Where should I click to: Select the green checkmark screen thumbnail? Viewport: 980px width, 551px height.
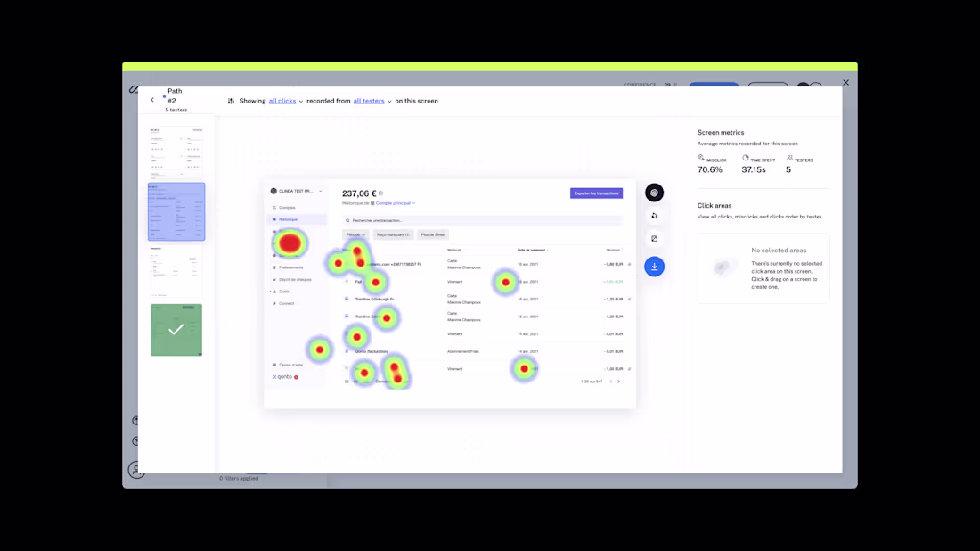tap(176, 330)
